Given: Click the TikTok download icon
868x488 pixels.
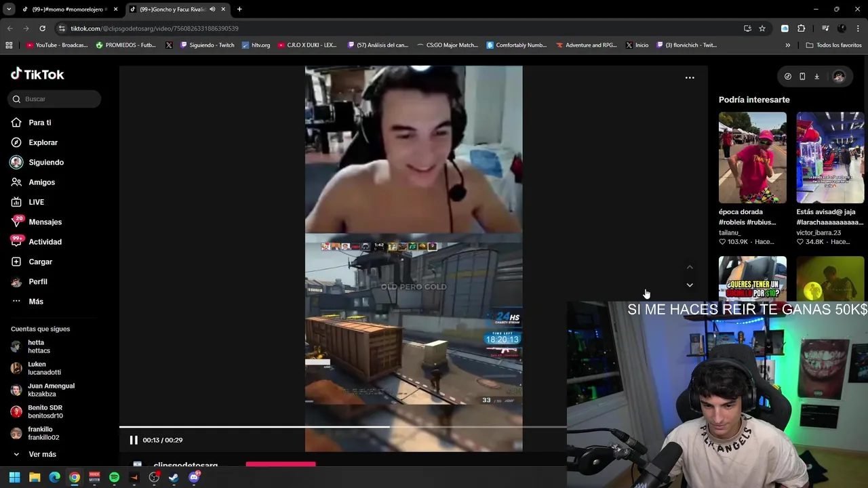Looking at the screenshot, I should point(816,77).
